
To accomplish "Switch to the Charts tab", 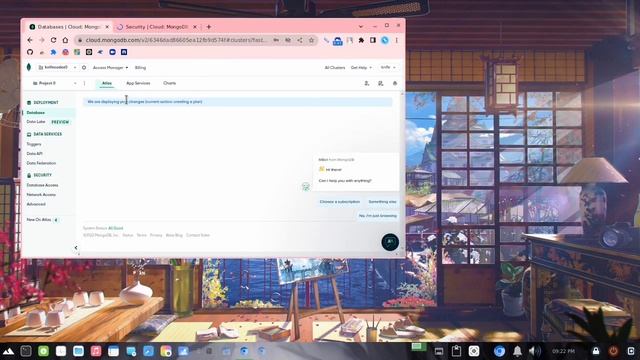I will [x=169, y=83].
